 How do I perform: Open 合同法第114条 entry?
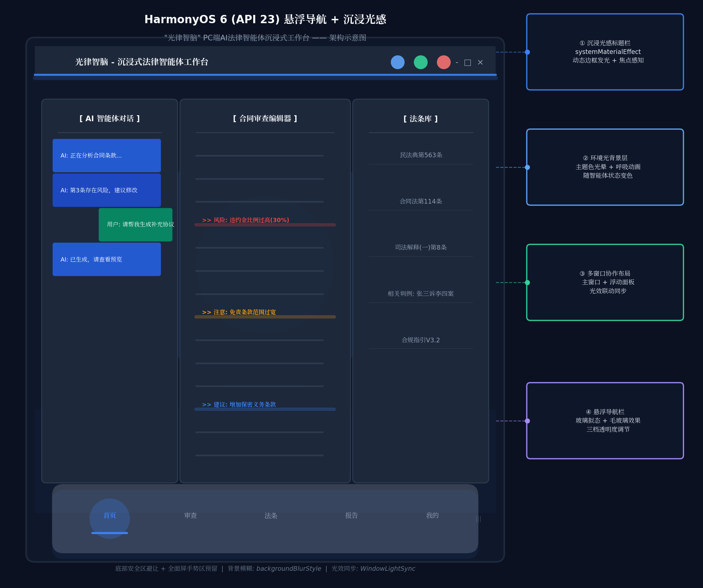coord(421,202)
